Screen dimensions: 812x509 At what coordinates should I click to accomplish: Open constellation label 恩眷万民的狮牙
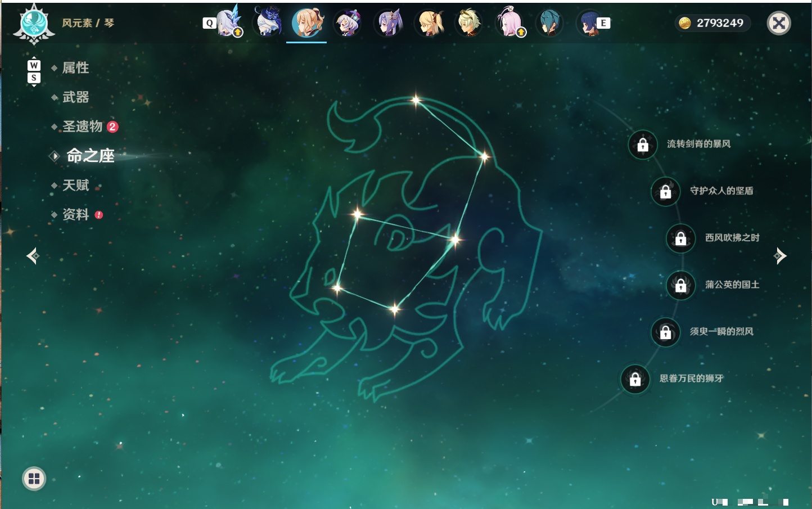691,379
